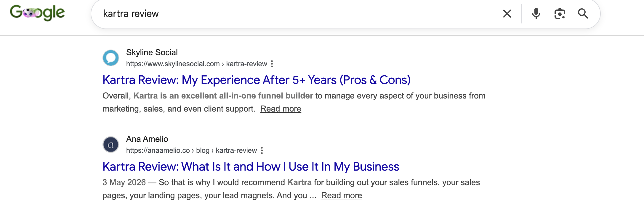The image size is (644, 216).
Task: Click the bold Kartra all-in-one funnel builder text
Action: click(223, 96)
